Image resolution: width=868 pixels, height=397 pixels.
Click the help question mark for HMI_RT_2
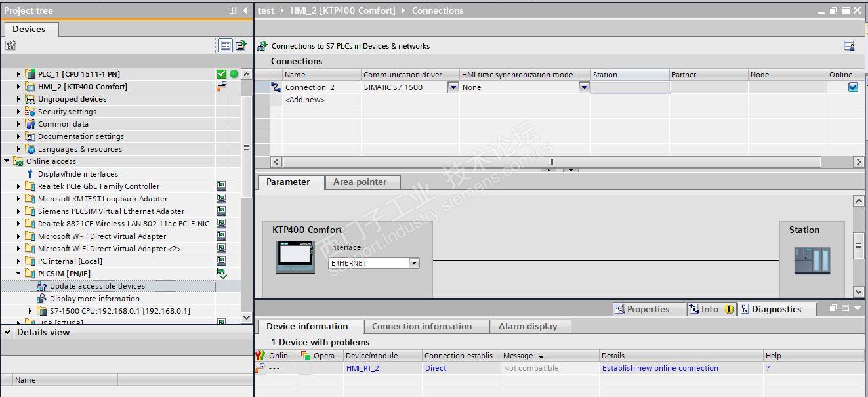[x=768, y=368]
